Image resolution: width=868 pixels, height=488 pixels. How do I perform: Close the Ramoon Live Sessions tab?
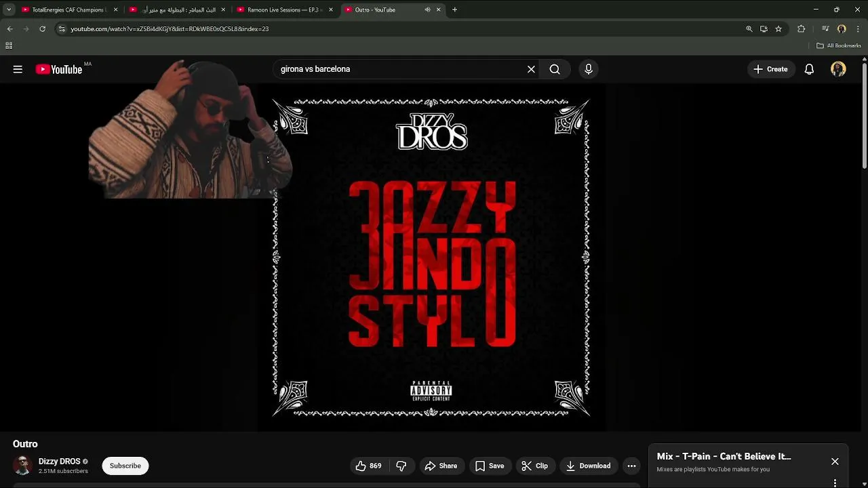[x=331, y=9]
